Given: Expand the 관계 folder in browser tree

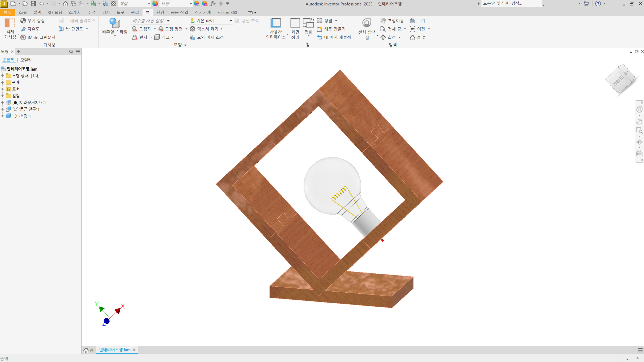Looking at the screenshot, I should 3,82.
